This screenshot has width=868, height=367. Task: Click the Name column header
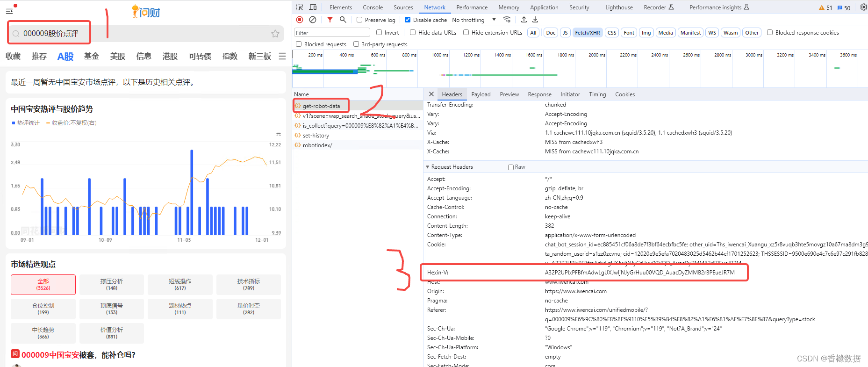[301, 94]
